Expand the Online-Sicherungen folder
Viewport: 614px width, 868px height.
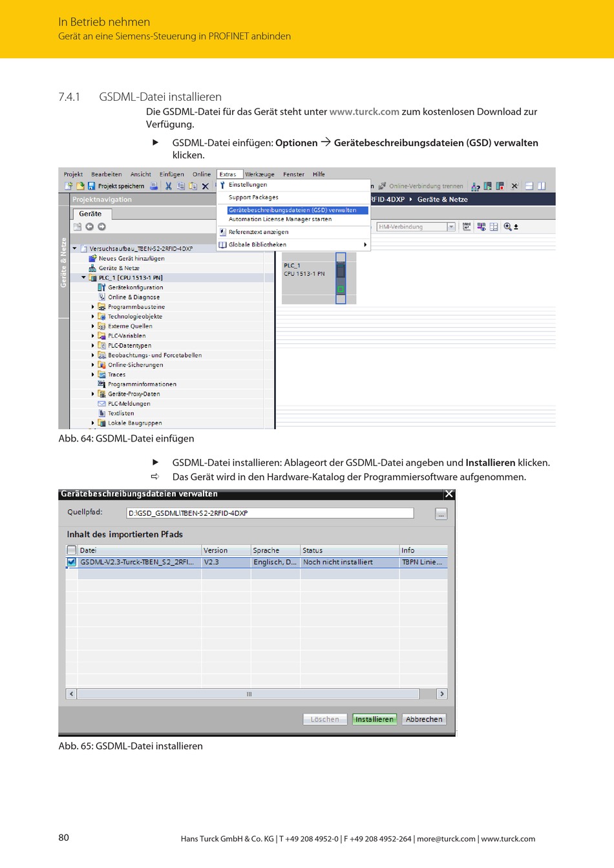coord(93,365)
